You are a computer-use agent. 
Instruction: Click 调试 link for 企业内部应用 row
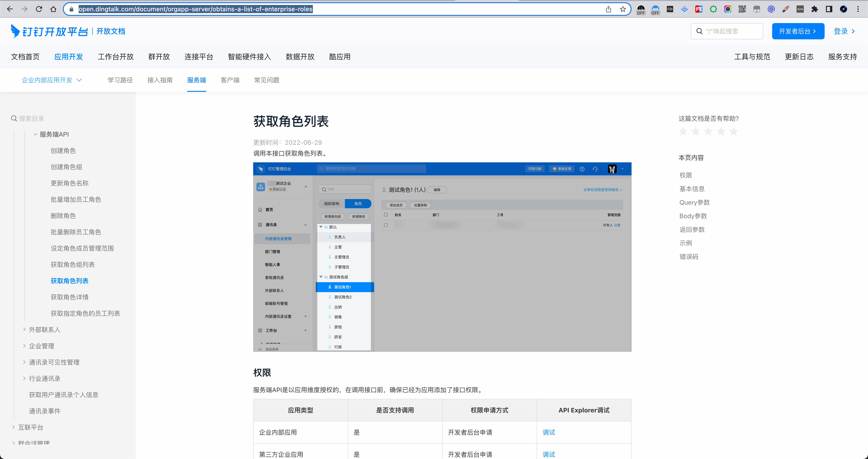(549, 432)
